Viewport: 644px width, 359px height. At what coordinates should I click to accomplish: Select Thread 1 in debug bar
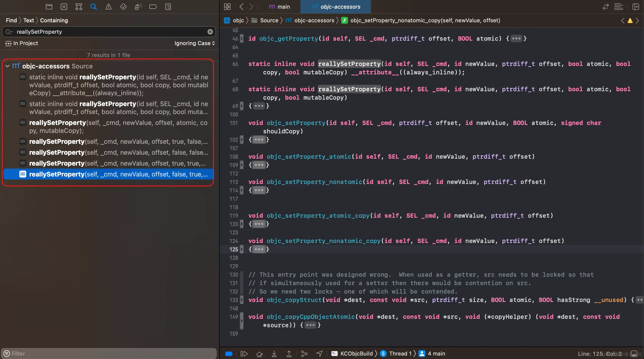396,354
